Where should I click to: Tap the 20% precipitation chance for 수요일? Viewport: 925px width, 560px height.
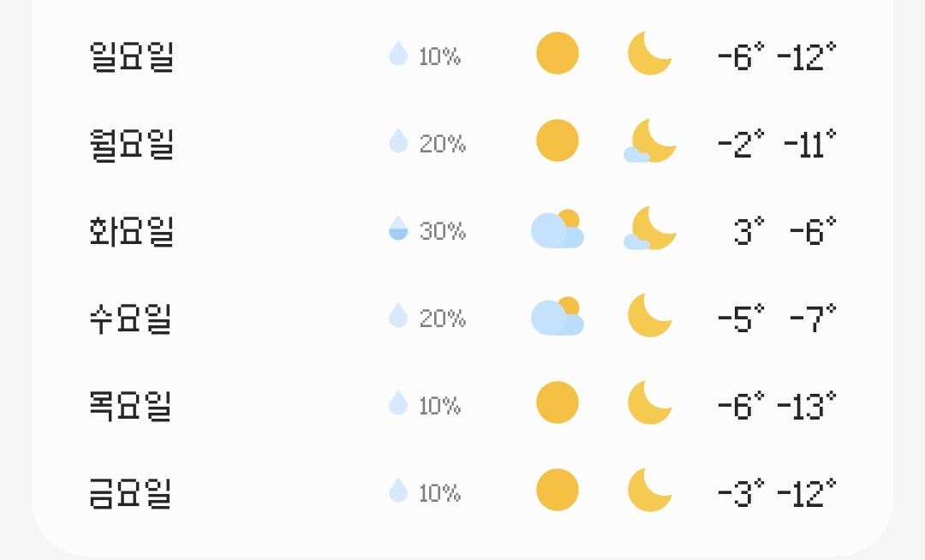click(443, 319)
